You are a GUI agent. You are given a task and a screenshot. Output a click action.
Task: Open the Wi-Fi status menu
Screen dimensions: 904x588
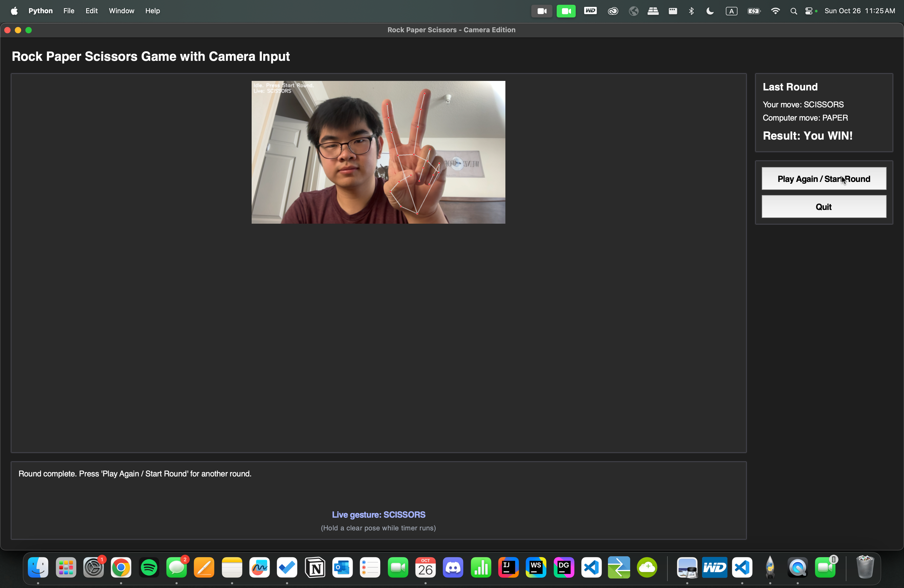tap(775, 11)
